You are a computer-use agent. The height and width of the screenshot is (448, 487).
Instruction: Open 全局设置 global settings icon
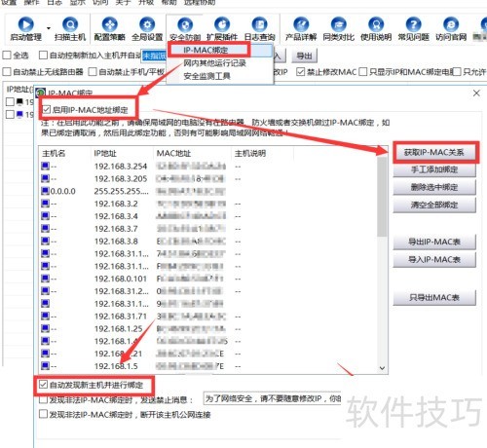[x=147, y=24]
